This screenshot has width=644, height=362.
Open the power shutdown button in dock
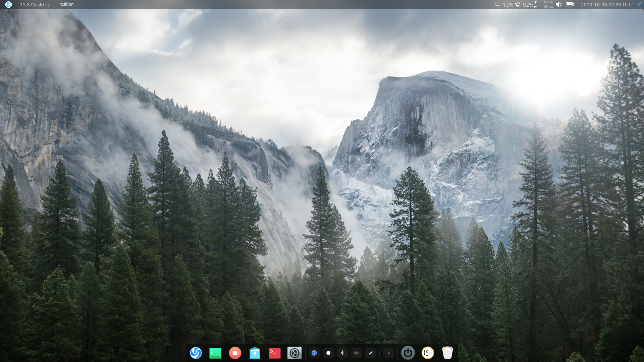[408, 353]
